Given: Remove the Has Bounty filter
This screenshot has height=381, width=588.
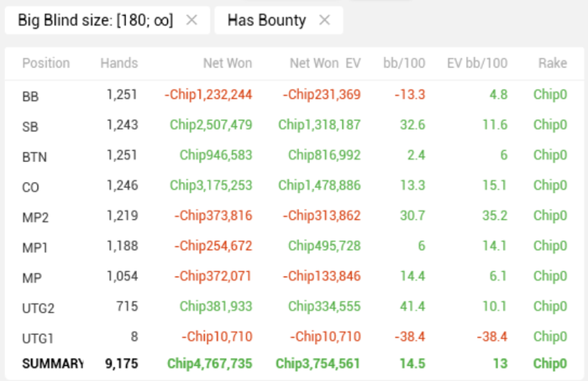Looking at the screenshot, I should [325, 21].
